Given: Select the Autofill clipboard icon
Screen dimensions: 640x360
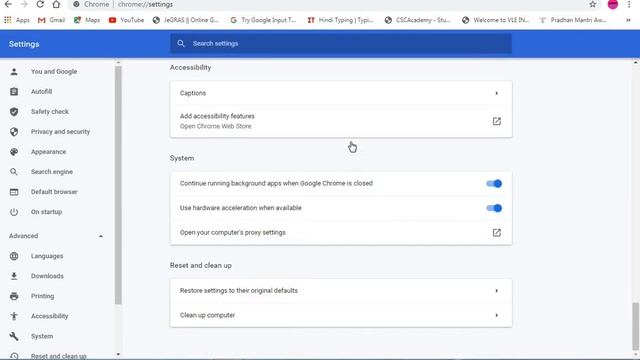Looking at the screenshot, I should click(x=14, y=92).
